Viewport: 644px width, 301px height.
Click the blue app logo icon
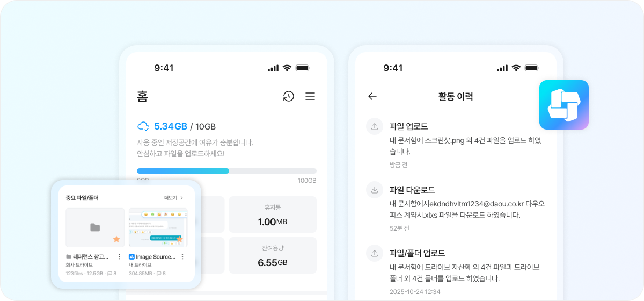coord(564,105)
